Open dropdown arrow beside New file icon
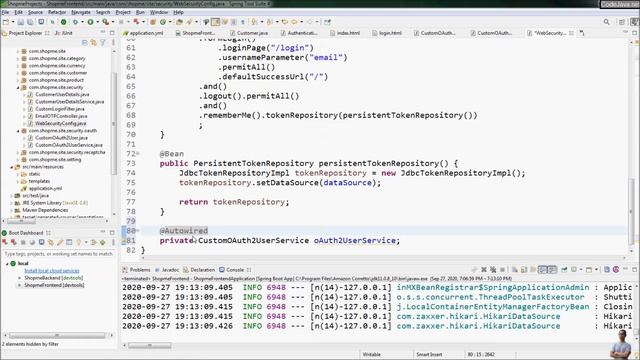The image size is (640, 360). coord(13,22)
